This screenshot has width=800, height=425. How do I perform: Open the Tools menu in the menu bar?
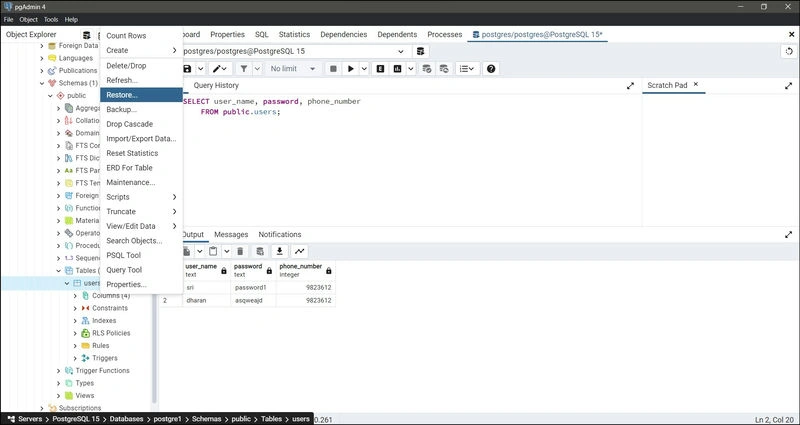pos(51,19)
